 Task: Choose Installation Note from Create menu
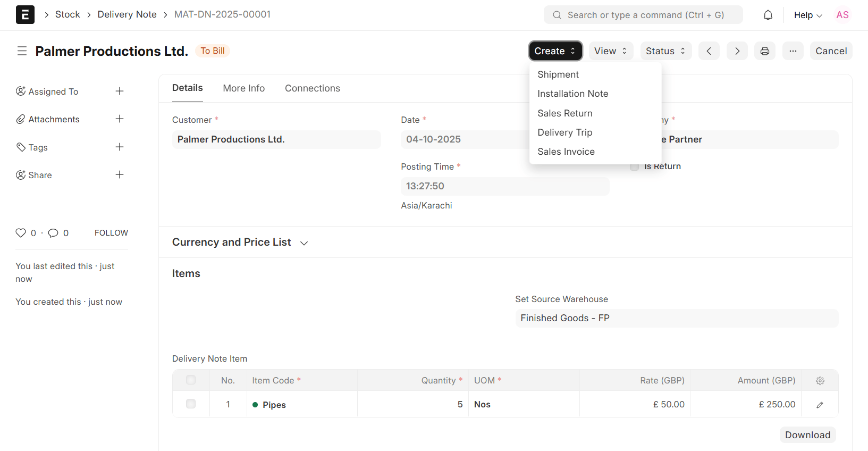click(x=595, y=94)
